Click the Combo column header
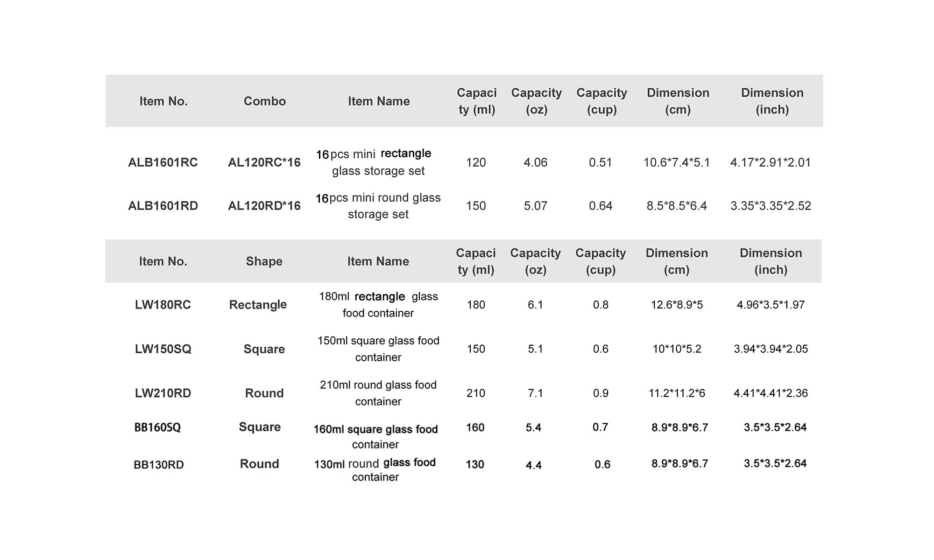The width and height of the screenshot is (934, 560). pos(265,101)
